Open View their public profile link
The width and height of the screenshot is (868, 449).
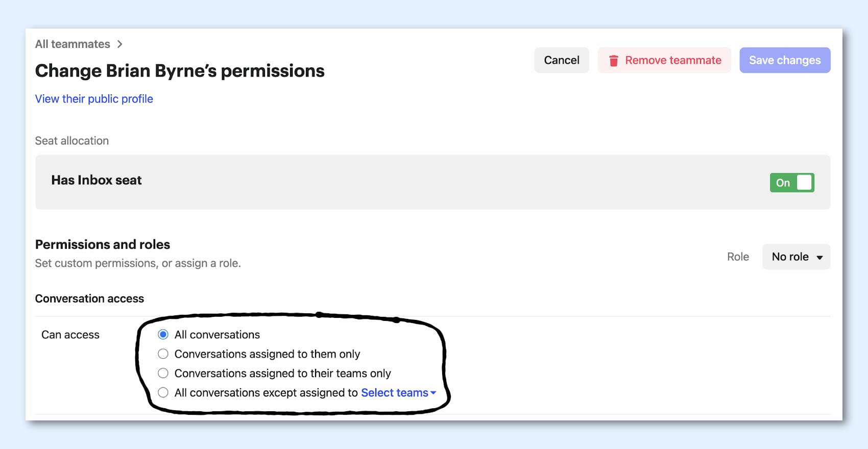click(94, 99)
